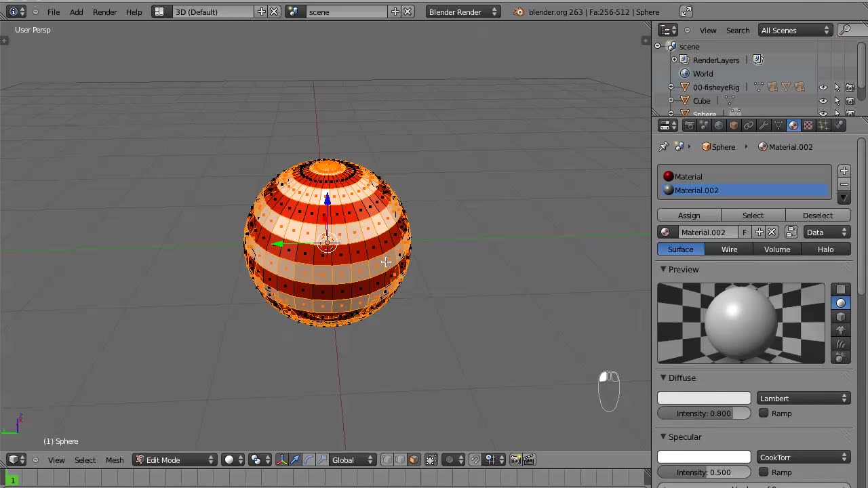Switch to the Halo material type
Viewport: 868px width, 488px height.
[825, 249]
